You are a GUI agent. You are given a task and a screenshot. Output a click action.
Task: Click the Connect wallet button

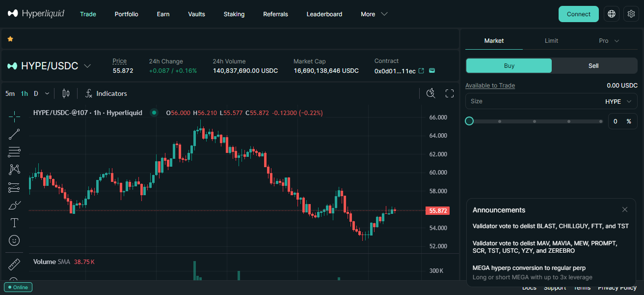[579, 14]
